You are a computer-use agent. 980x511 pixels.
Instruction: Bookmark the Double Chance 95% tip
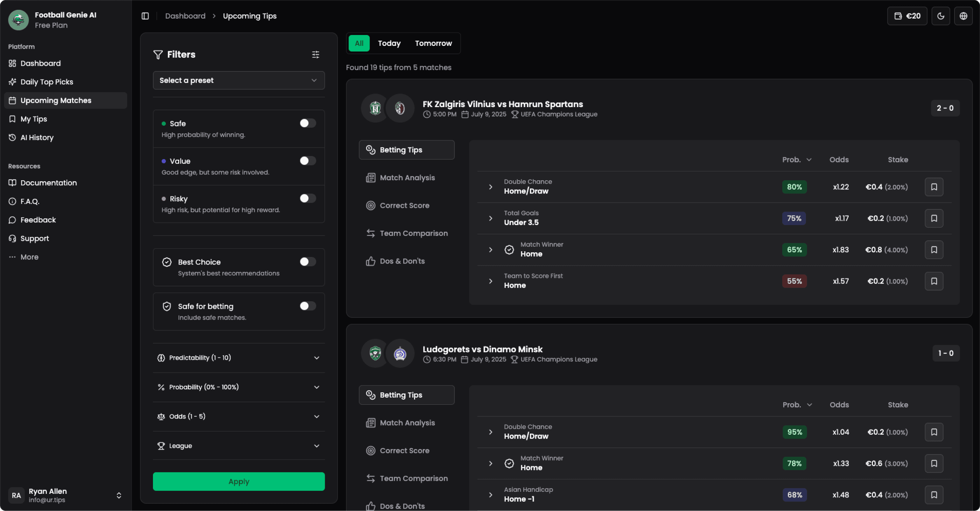tap(933, 432)
